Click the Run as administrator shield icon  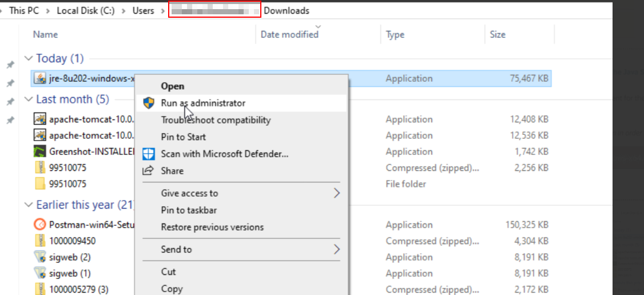149,103
